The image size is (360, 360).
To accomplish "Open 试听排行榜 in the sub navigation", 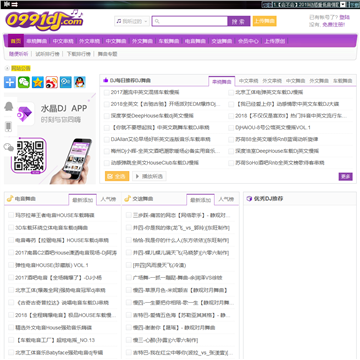I will [x=47, y=54].
